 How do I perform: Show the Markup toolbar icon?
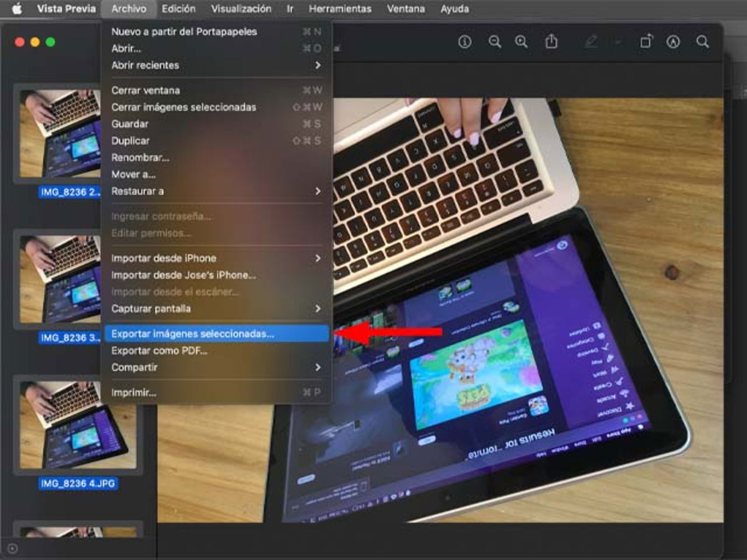(x=673, y=42)
